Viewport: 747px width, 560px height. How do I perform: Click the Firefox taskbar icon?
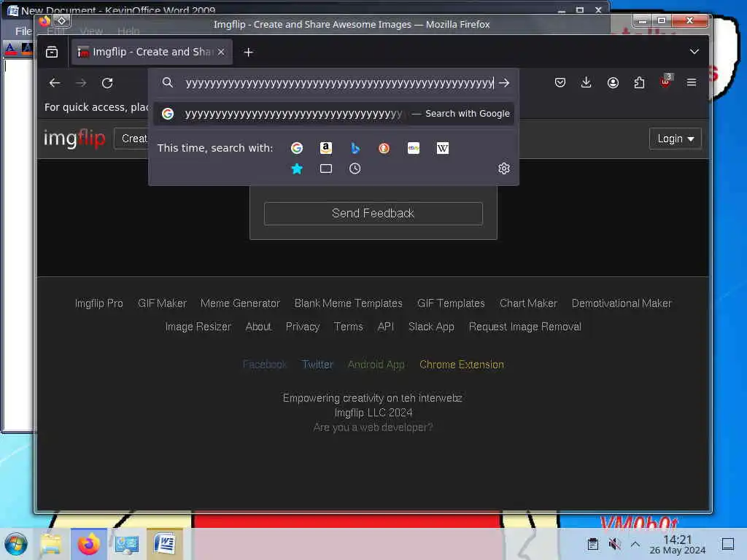coord(89,544)
